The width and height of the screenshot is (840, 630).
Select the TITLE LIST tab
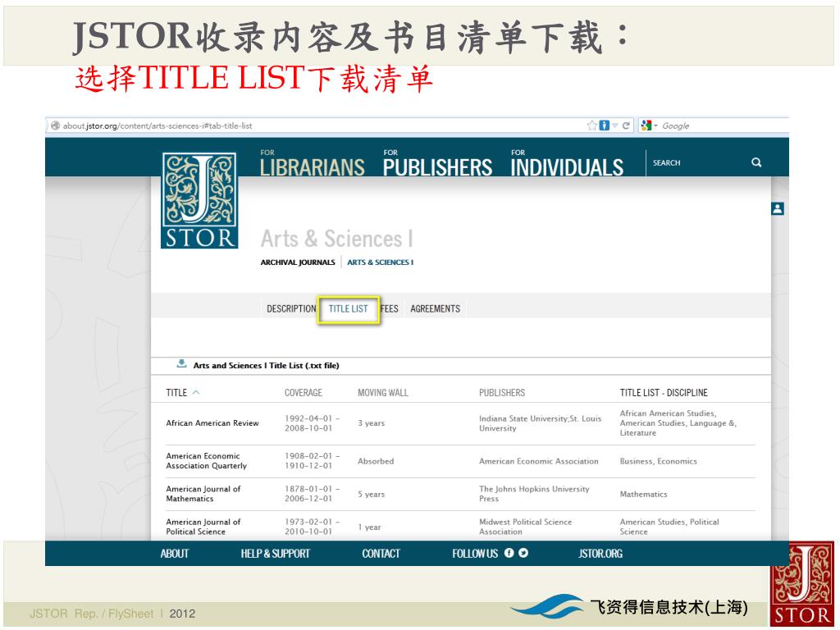[348, 309]
